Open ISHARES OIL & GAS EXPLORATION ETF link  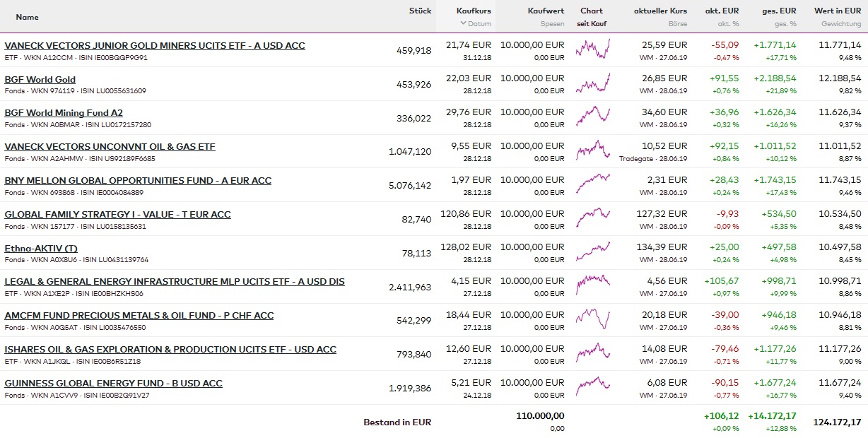point(170,350)
